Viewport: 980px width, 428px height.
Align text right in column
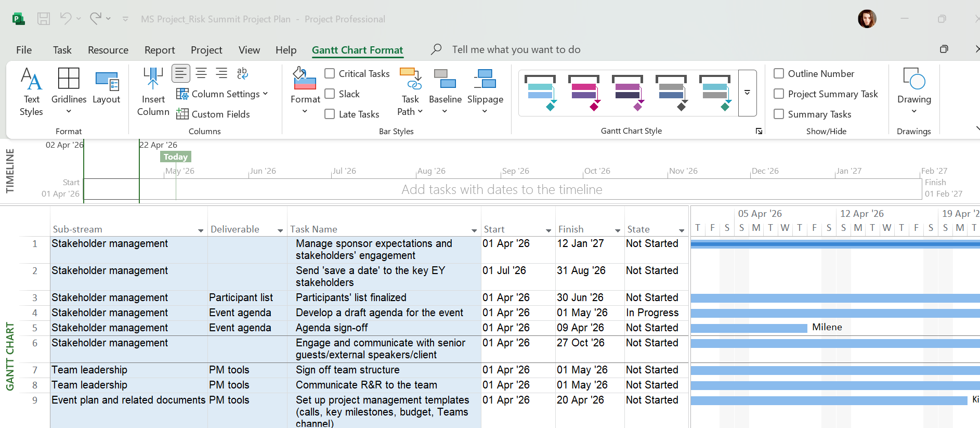[x=221, y=73]
